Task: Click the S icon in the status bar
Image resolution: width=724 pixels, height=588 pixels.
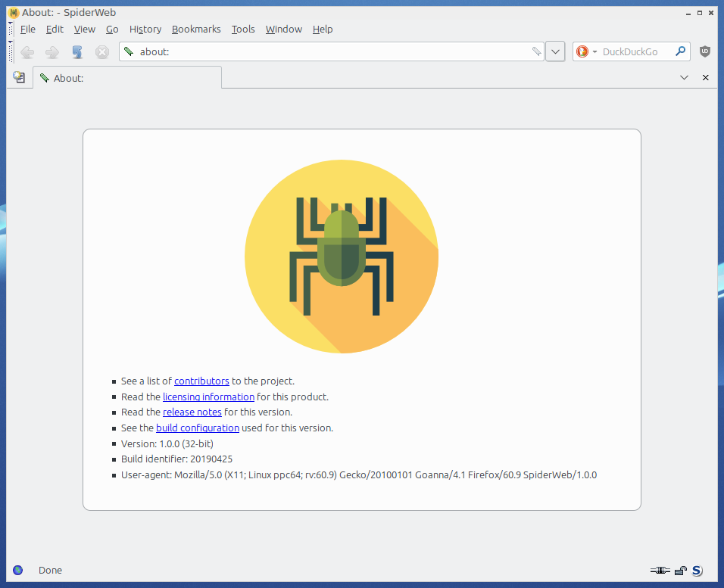Action: pos(697,571)
